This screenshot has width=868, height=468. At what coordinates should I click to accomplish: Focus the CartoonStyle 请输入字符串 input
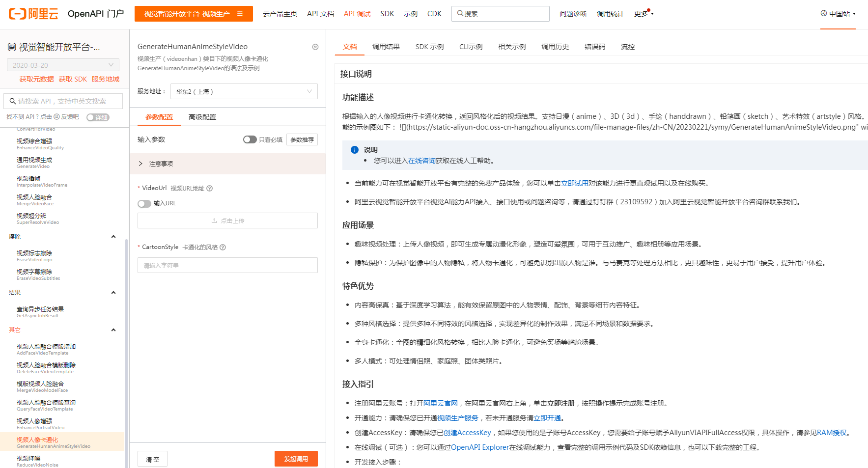pyautogui.click(x=227, y=265)
